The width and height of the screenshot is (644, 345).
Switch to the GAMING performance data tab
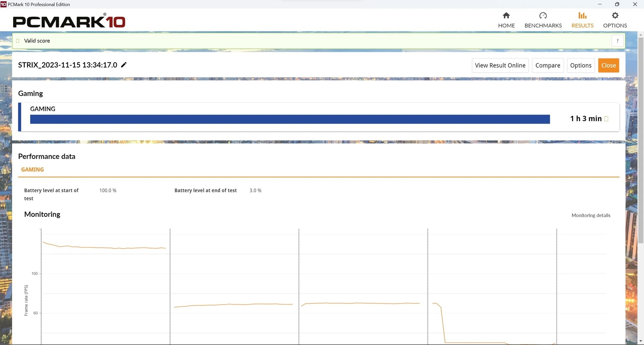[33, 169]
